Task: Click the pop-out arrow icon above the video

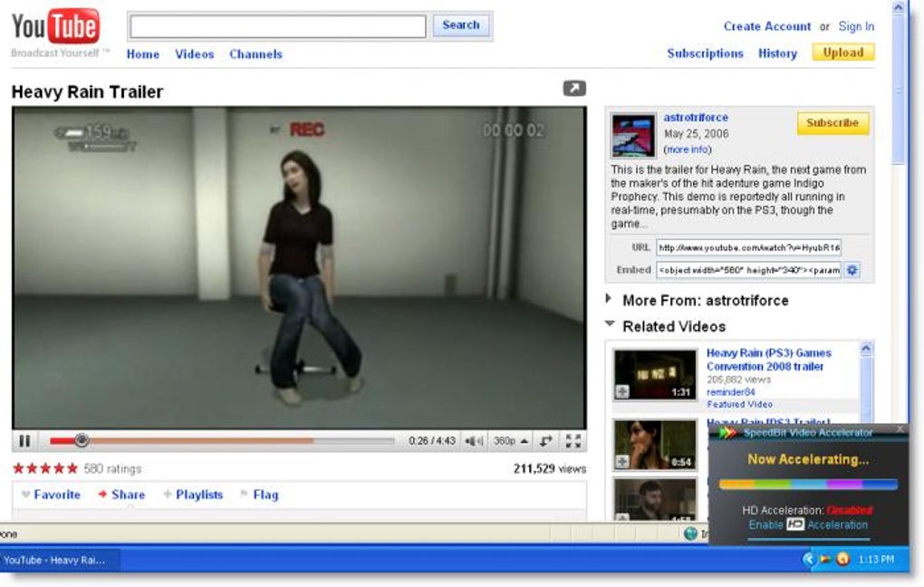Action: 574,89
